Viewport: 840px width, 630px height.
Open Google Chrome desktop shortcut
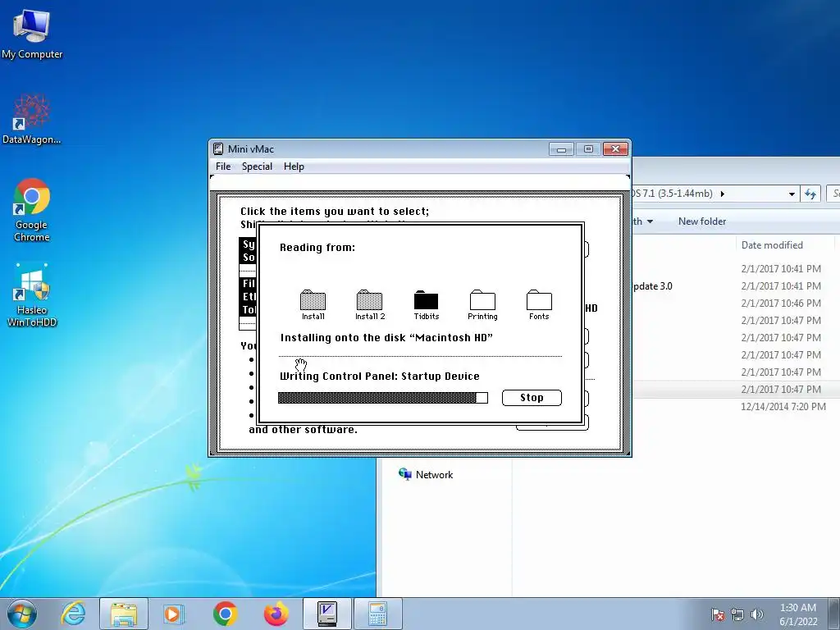(x=32, y=210)
